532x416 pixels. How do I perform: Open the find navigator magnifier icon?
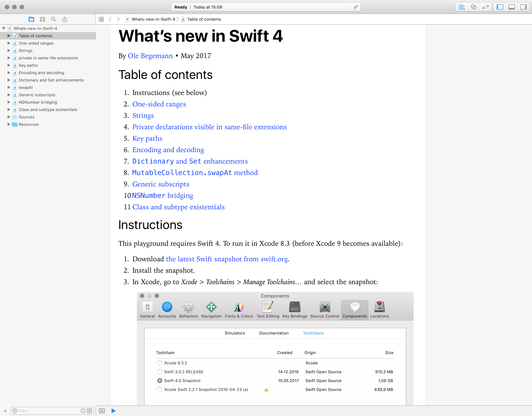(x=53, y=19)
